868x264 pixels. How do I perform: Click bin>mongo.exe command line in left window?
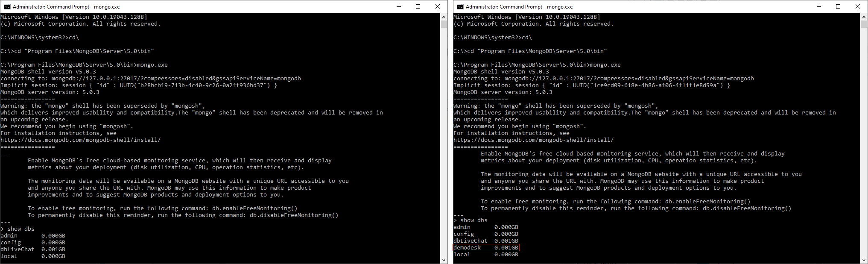pos(84,65)
